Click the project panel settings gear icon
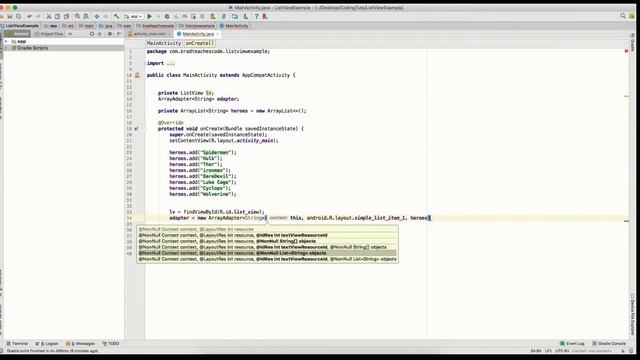The height and width of the screenshot is (360, 640). (x=110, y=34)
